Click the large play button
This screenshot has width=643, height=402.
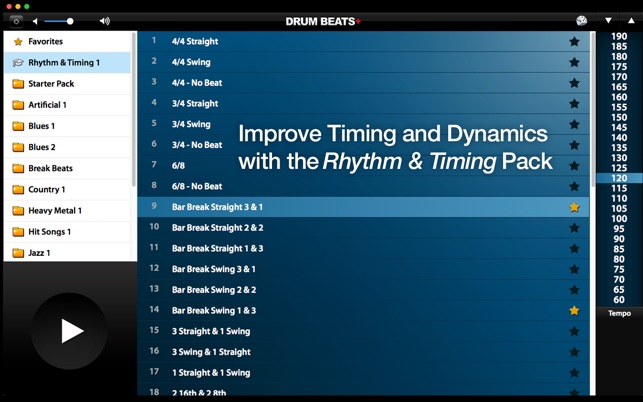(x=69, y=331)
